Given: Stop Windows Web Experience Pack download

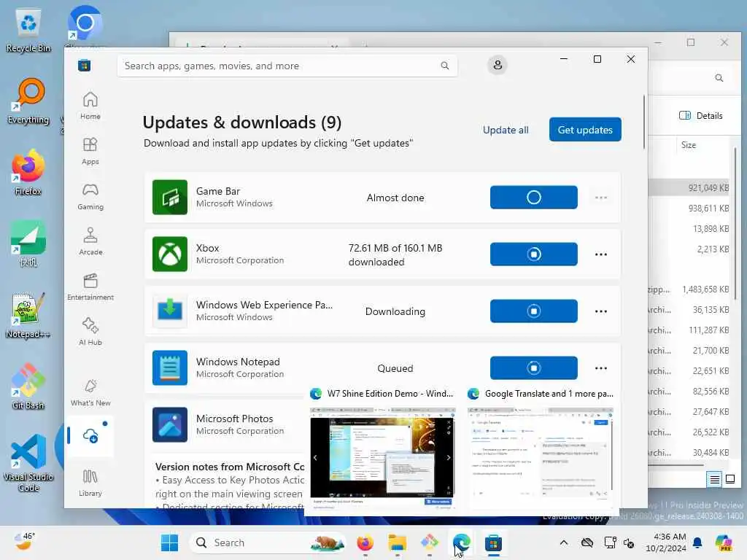Looking at the screenshot, I should 533,311.
